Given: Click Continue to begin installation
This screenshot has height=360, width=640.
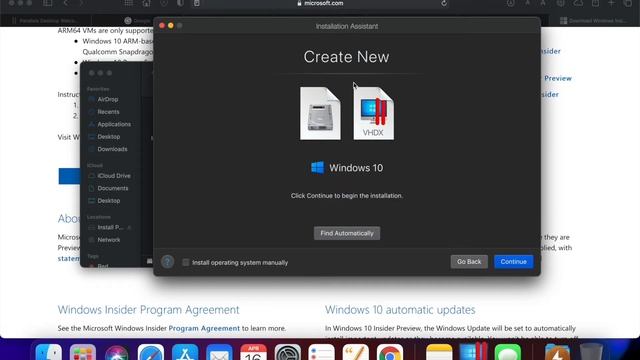Looking at the screenshot, I should click(513, 262).
